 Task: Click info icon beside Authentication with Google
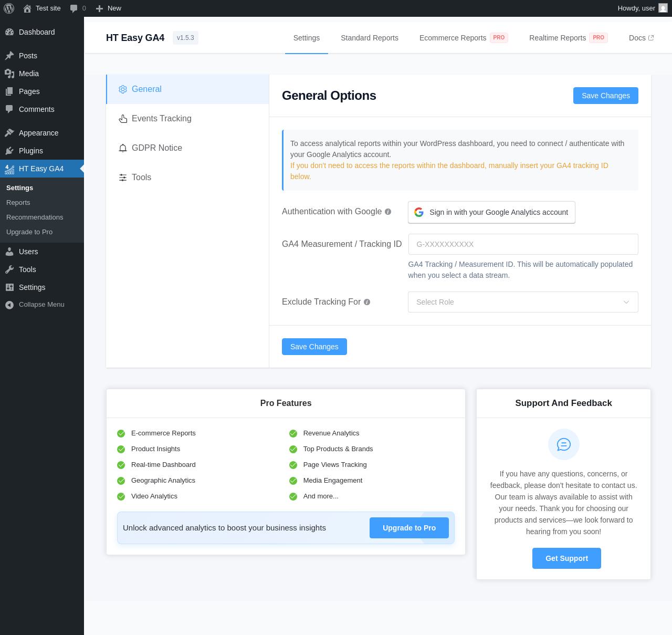[388, 212]
